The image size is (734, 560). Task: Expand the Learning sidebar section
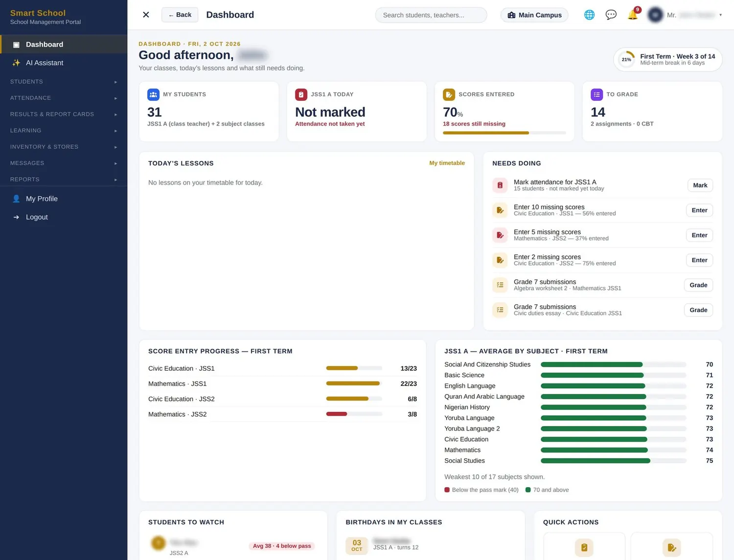(x=64, y=131)
